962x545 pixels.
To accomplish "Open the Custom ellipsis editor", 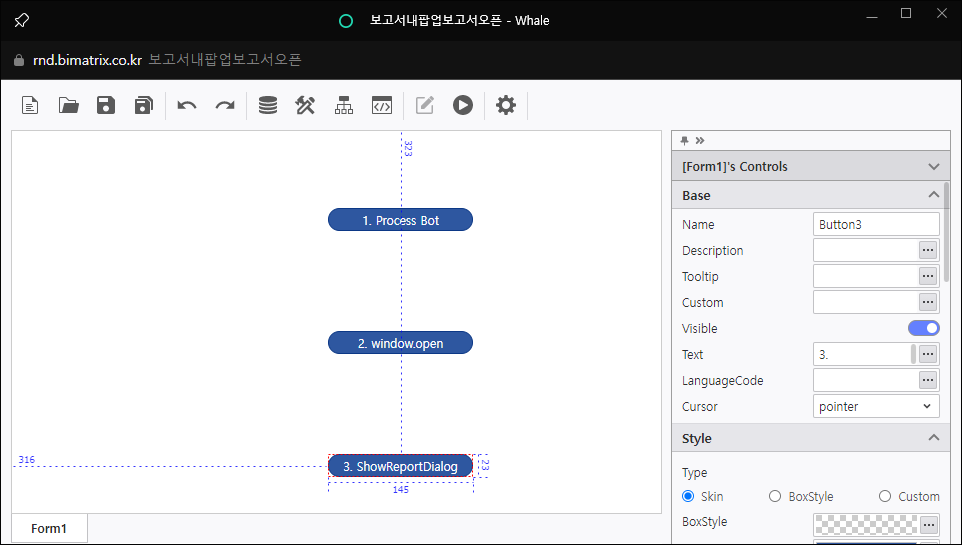I will coord(928,302).
